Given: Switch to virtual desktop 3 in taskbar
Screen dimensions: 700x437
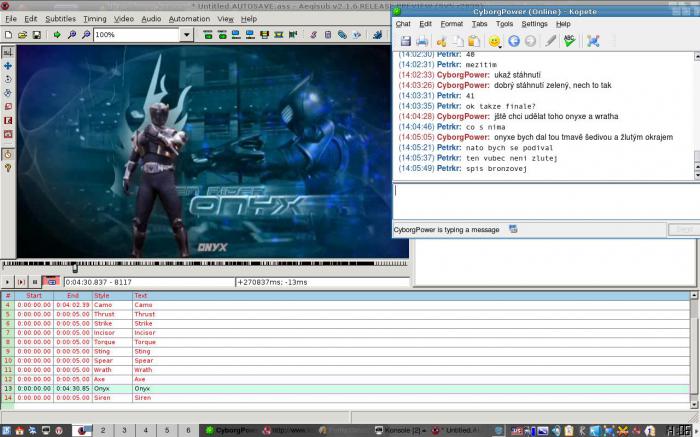Looking at the screenshot, I should (x=124, y=430).
